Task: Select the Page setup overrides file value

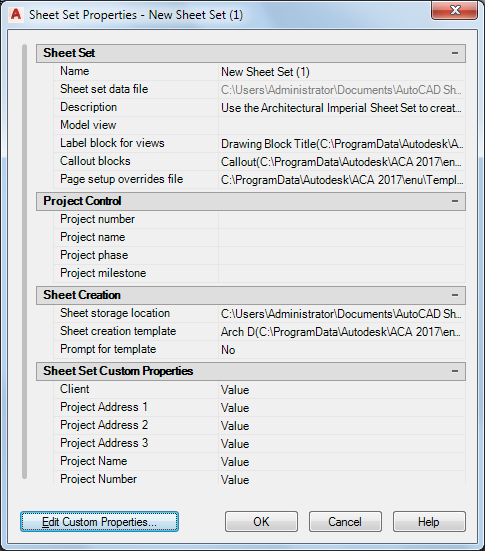Action: (342, 180)
